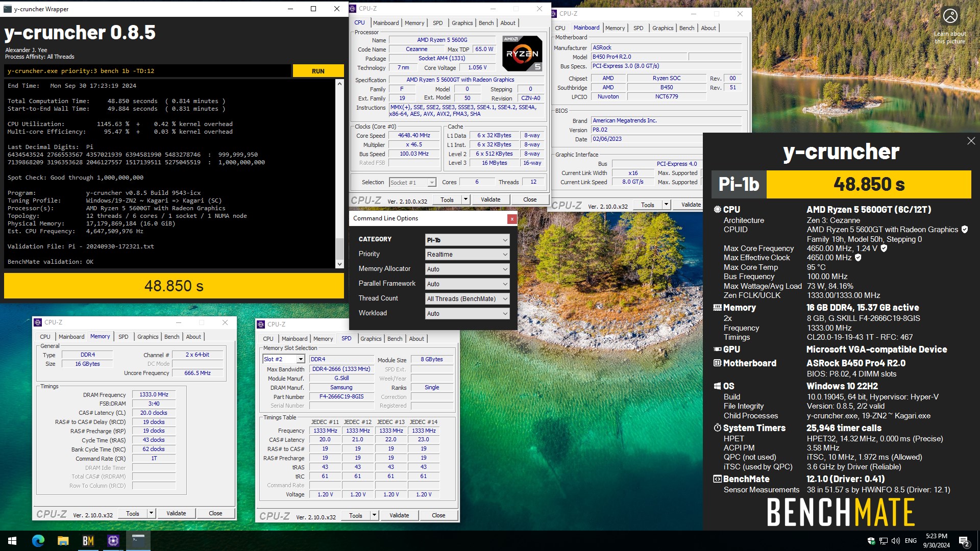Switch to the CPU-Z taskbar icon
This screenshot has width=980, height=551.
[x=113, y=541]
